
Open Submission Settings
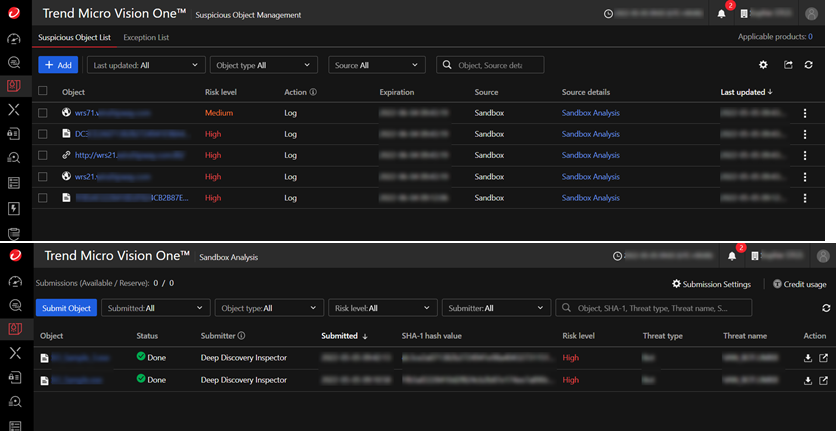coord(712,284)
